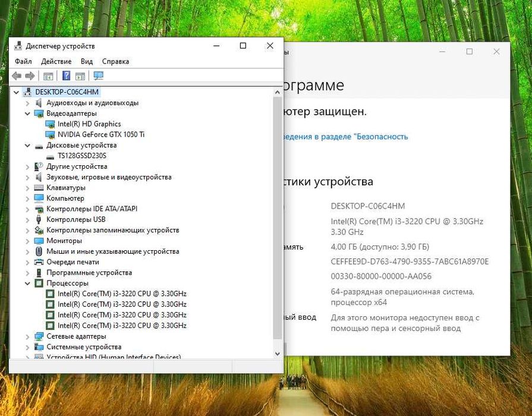Close the Диспетчер устройств window
The height and width of the screenshot is (416, 532).
270,46
